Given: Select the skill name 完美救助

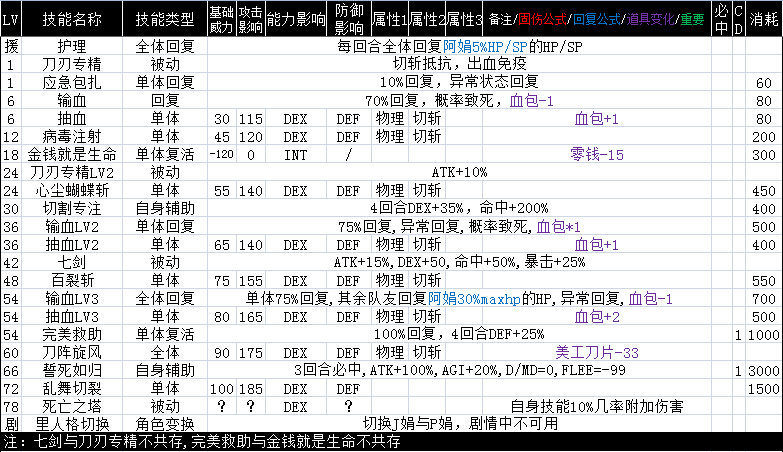Looking at the screenshot, I should [x=72, y=334].
